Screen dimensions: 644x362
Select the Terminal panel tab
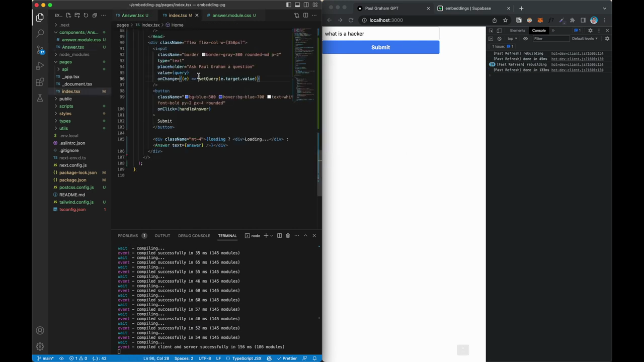tap(227, 235)
